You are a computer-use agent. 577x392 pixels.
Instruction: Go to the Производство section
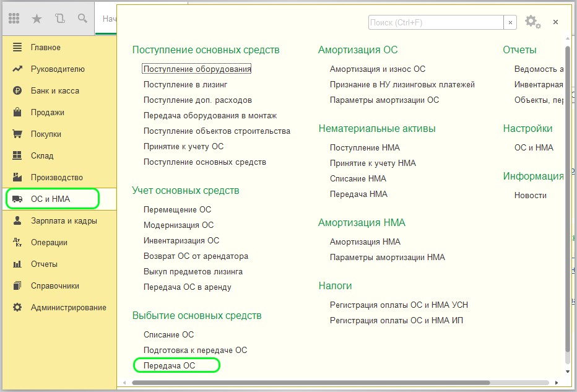(56, 177)
